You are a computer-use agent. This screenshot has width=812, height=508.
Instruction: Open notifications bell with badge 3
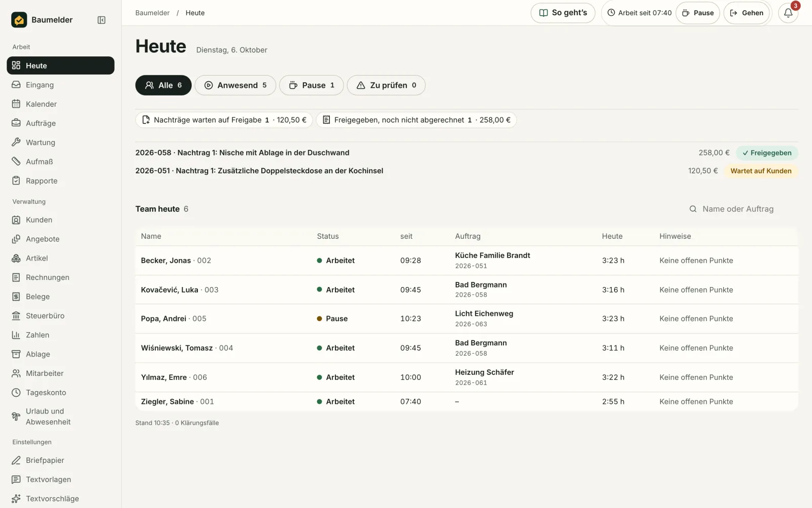coord(788,13)
